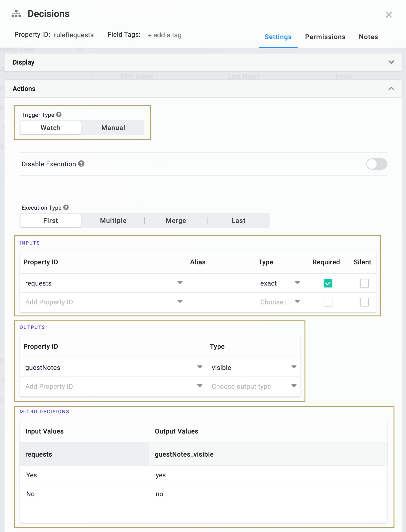
Task: Click the Yes input value cell
Action: [84, 475]
